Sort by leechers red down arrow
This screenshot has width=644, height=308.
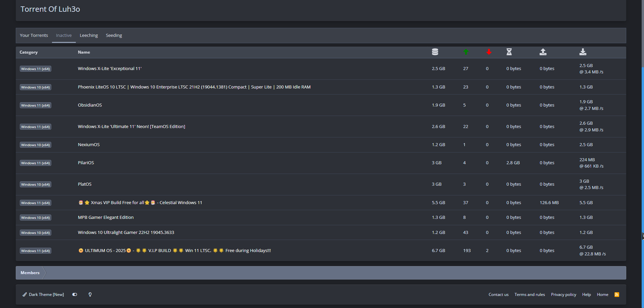tap(489, 52)
